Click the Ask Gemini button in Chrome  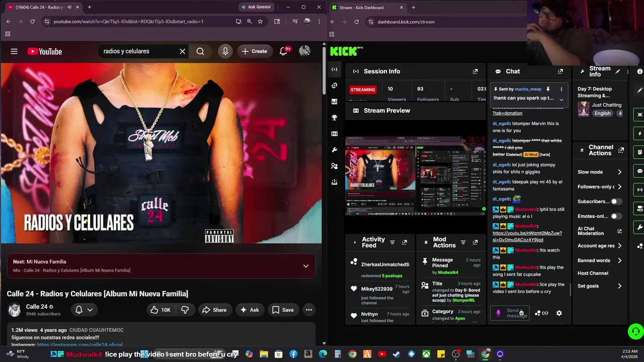click(x=256, y=7)
